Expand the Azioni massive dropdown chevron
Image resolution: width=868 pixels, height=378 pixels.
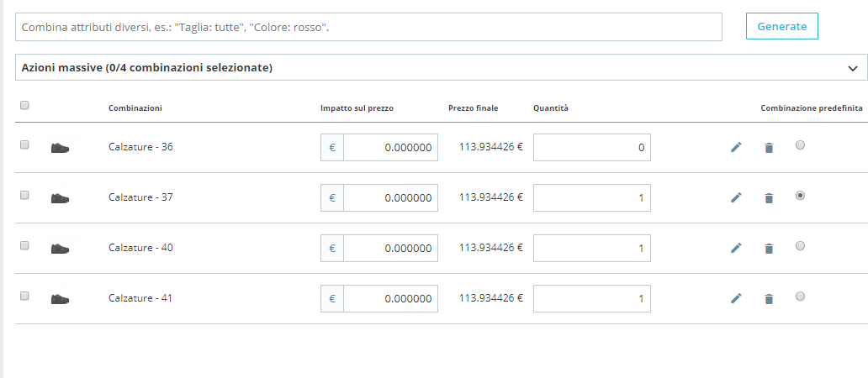853,69
